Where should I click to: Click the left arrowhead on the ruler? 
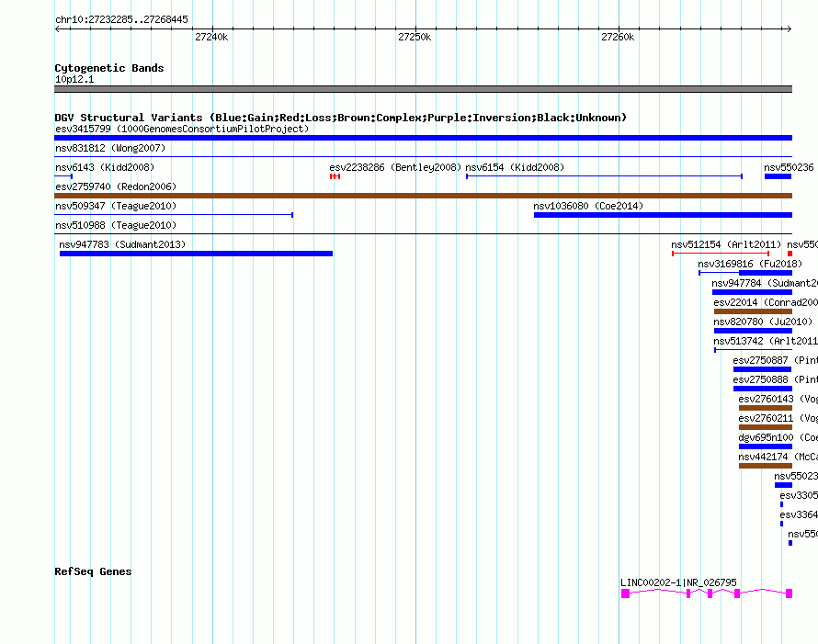pyautogui.click(x=57, y=28)
